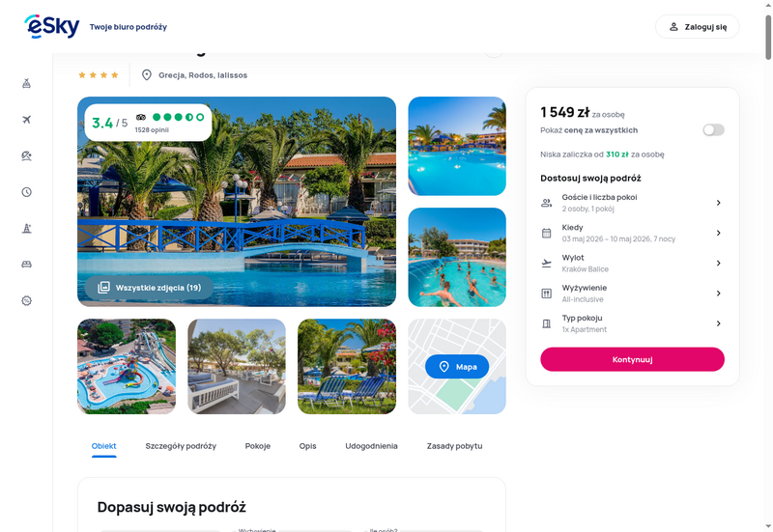Screen dimensions: 773x532
Task: Toggle Pokaż cenę za wszystkich switch
Action: pos(713,130)
